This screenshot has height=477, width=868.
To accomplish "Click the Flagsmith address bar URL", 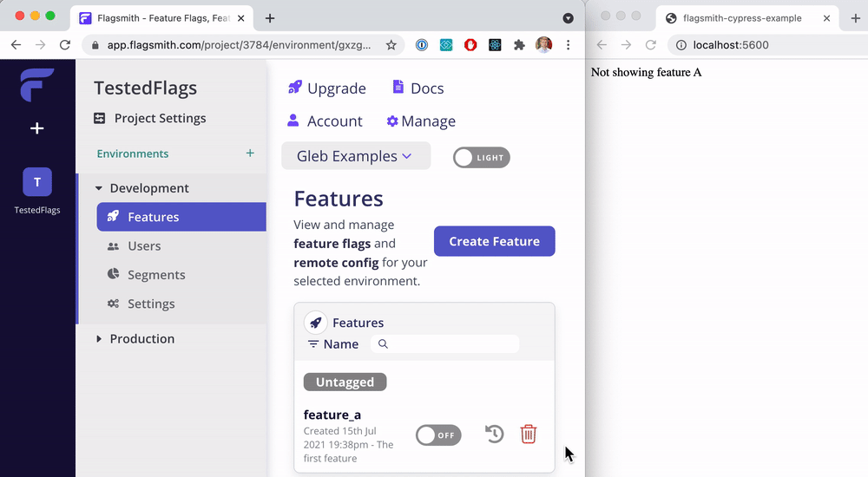I will point(239,45).
